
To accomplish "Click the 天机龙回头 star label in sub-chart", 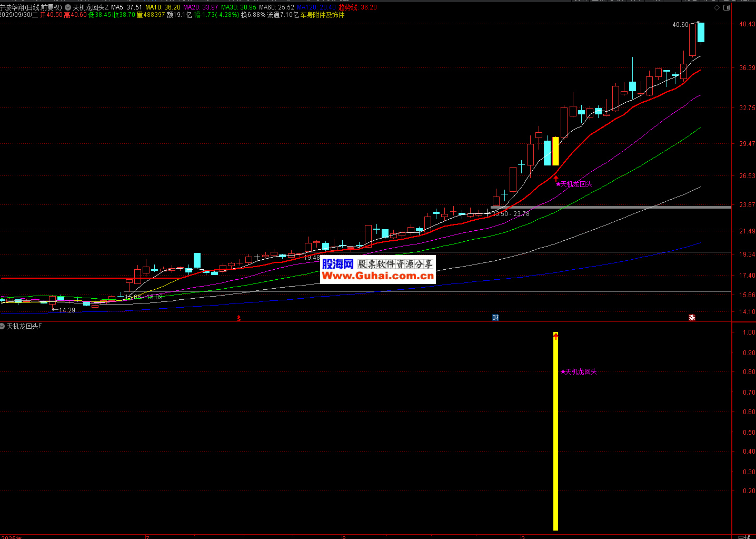I will tap(579, 372).
